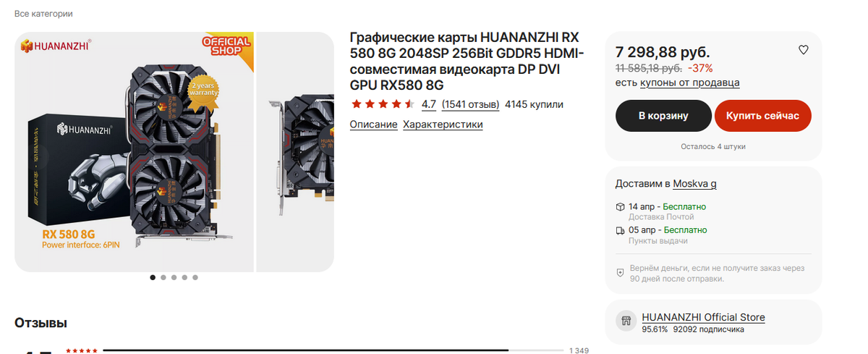Add product to wishlist with heart icon
868x354 pixels.
803,50
